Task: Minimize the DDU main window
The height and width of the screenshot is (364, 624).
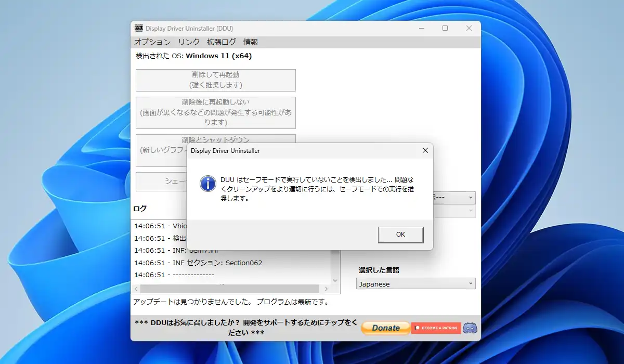Action: (421, 28)
